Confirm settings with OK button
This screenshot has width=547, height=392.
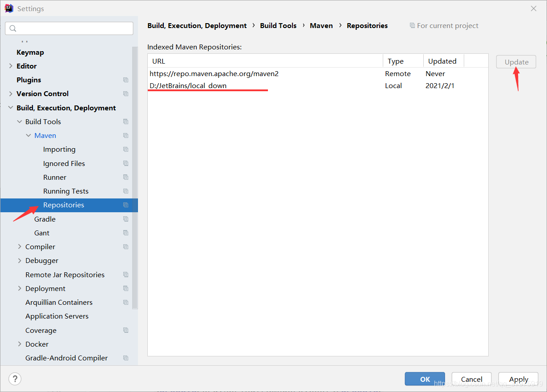(425, 379)
